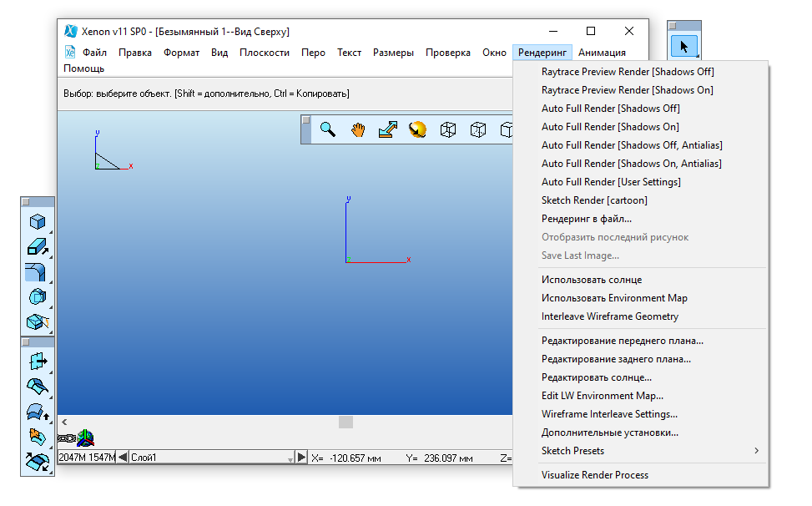Click previous layer arrow left of Слой1
812x506 pixels.
122,458
